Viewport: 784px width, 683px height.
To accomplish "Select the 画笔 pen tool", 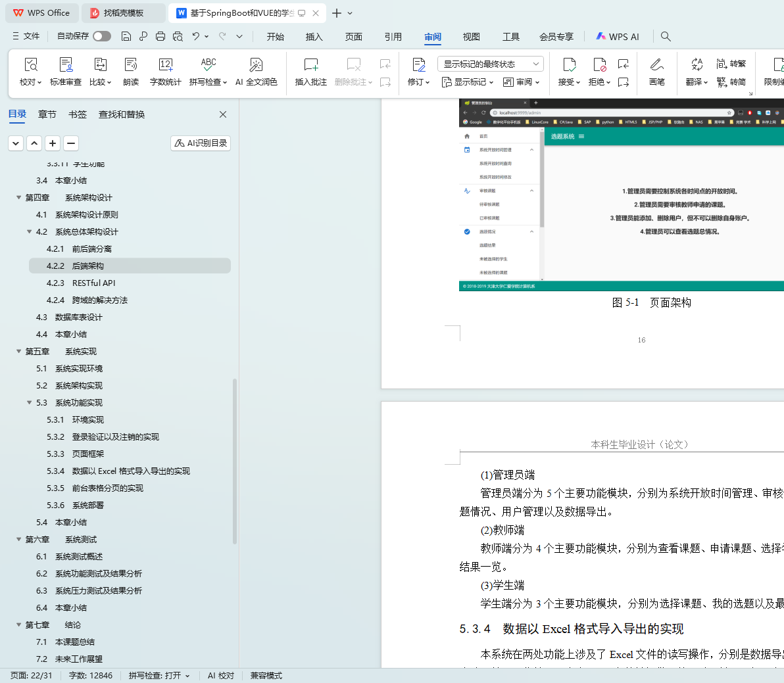I will [656, 65].
